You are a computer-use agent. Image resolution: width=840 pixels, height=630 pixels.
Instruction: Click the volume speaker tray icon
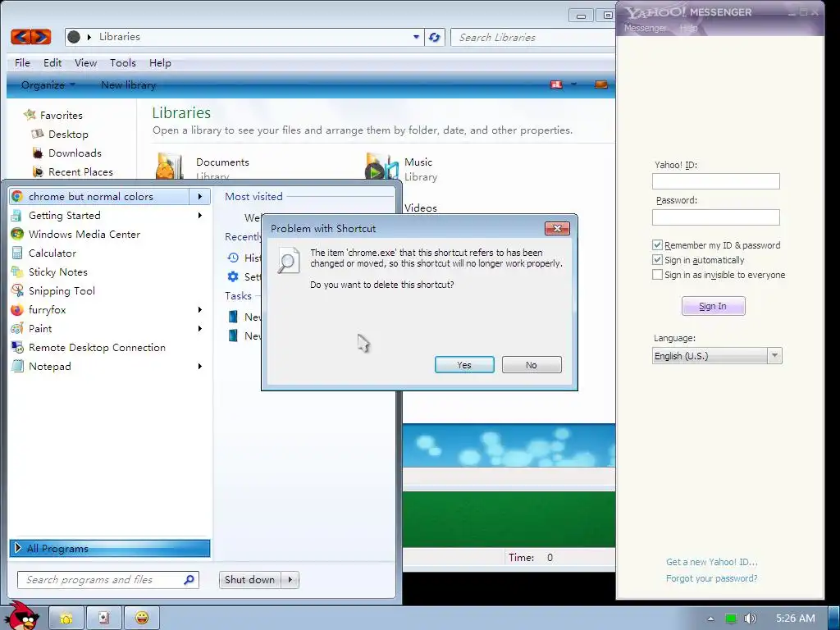click(751, 619)
